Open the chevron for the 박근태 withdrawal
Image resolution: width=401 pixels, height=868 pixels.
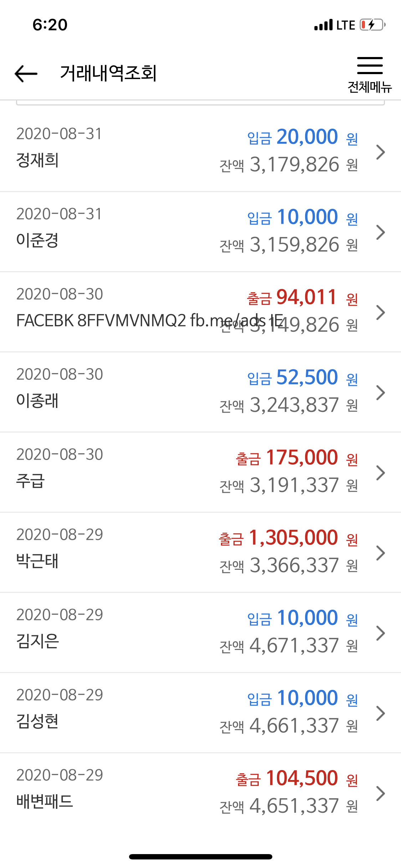point(380,553)
